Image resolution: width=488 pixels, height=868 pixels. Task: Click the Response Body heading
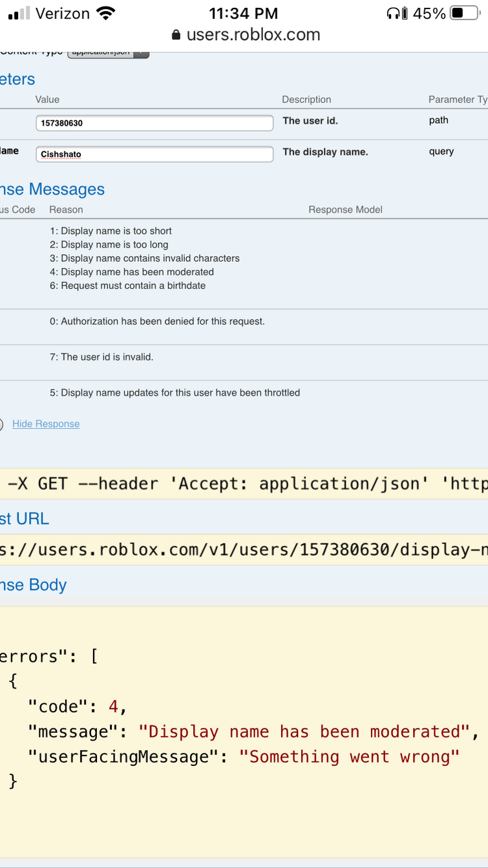point(34,585)
